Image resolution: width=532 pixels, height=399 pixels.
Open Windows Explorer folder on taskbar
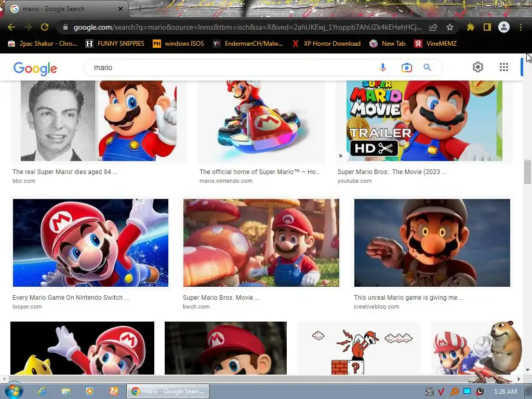point(65,391)
